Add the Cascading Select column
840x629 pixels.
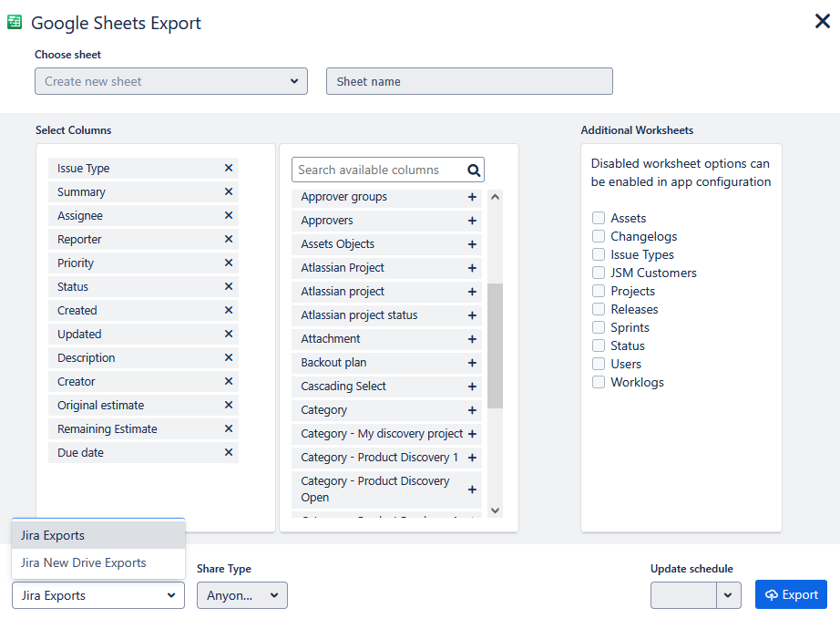pos(472,387)
